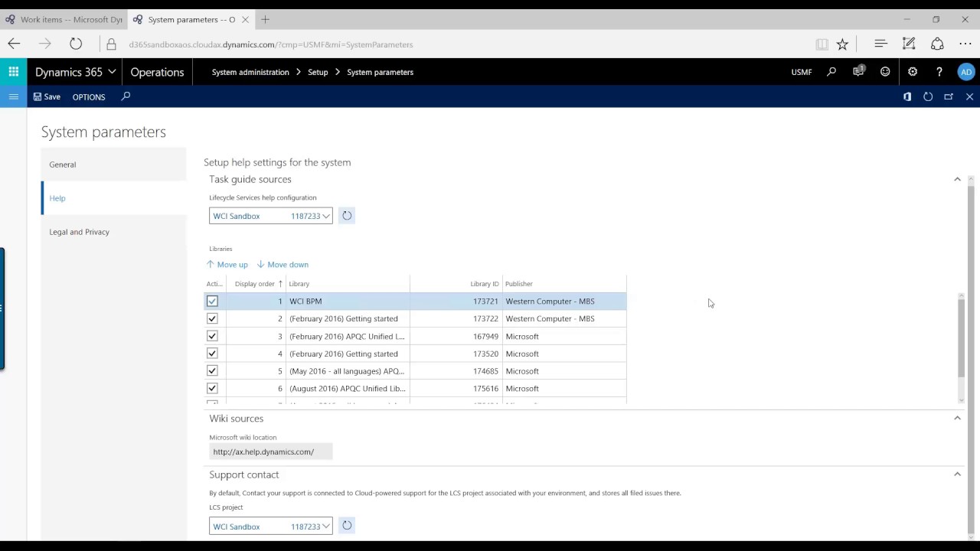980x551 pixels.
Task: Open a new browser tab
Action: [265, 19]
